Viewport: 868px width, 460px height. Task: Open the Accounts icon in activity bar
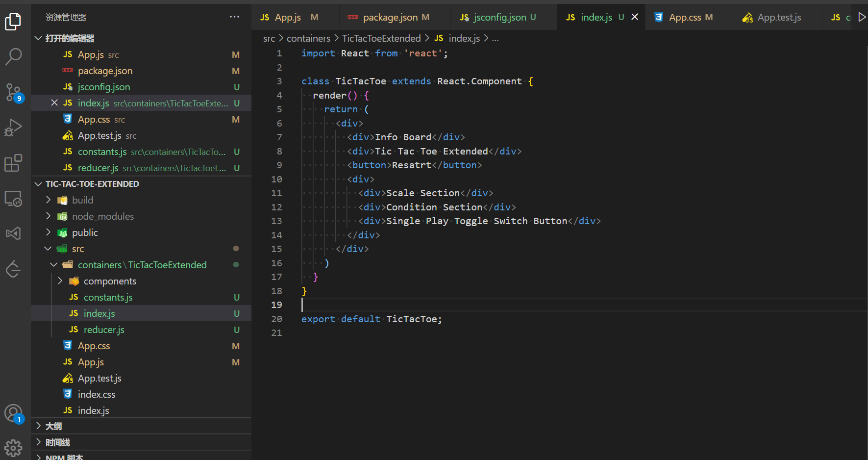[13, 413]
